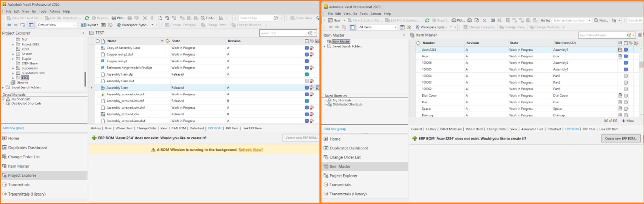Expand the Suspension Fork folder
The height and width of the screenshot is (204, 644).
tap(13, 73)
